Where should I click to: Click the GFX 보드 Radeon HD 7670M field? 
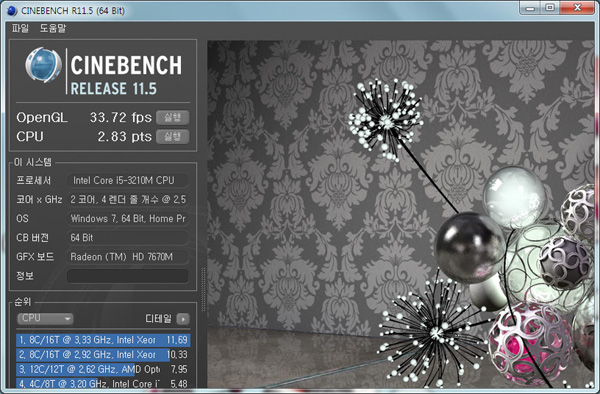[128, 257]
